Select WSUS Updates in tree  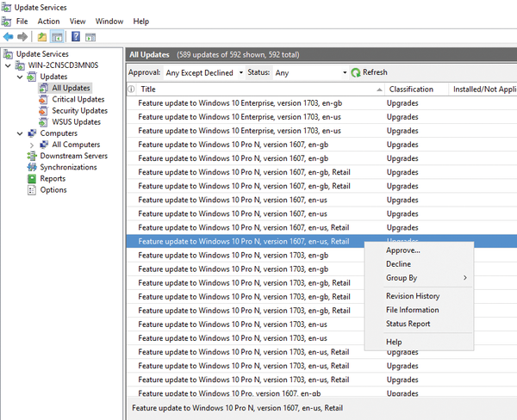point(76,122)
